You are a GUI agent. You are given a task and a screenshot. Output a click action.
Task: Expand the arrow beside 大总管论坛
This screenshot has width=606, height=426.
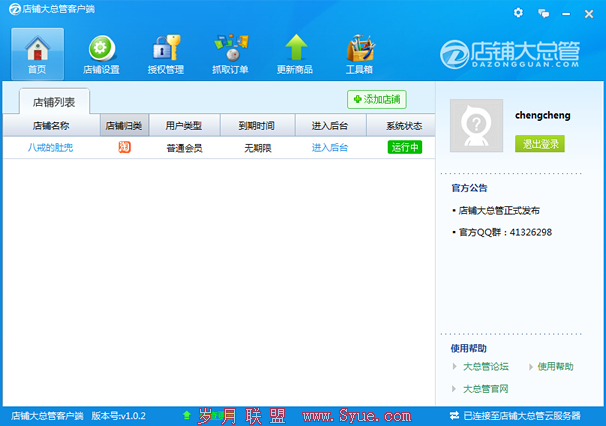pos(454,366)
